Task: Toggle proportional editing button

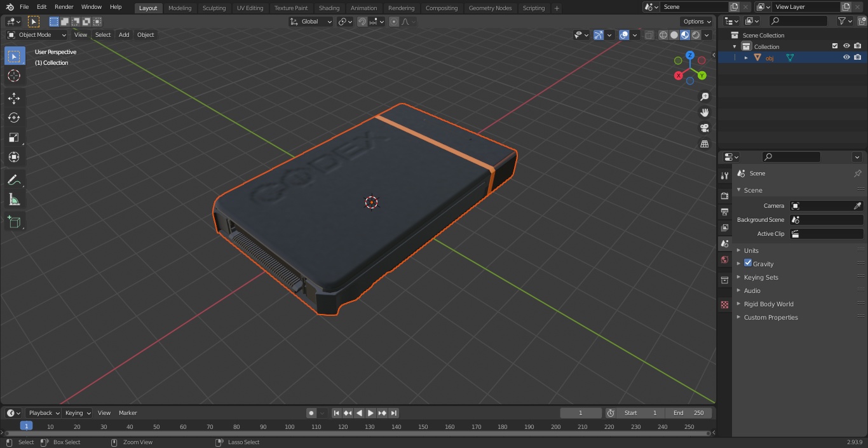Action: coord(394,22)
